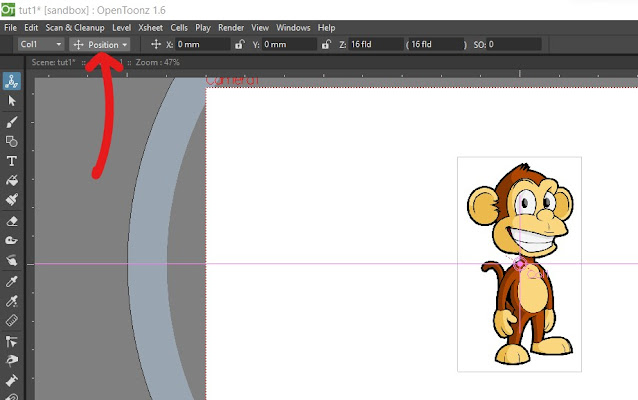
Task: Select the Pinch tool
Action: [x=12, y=361]
